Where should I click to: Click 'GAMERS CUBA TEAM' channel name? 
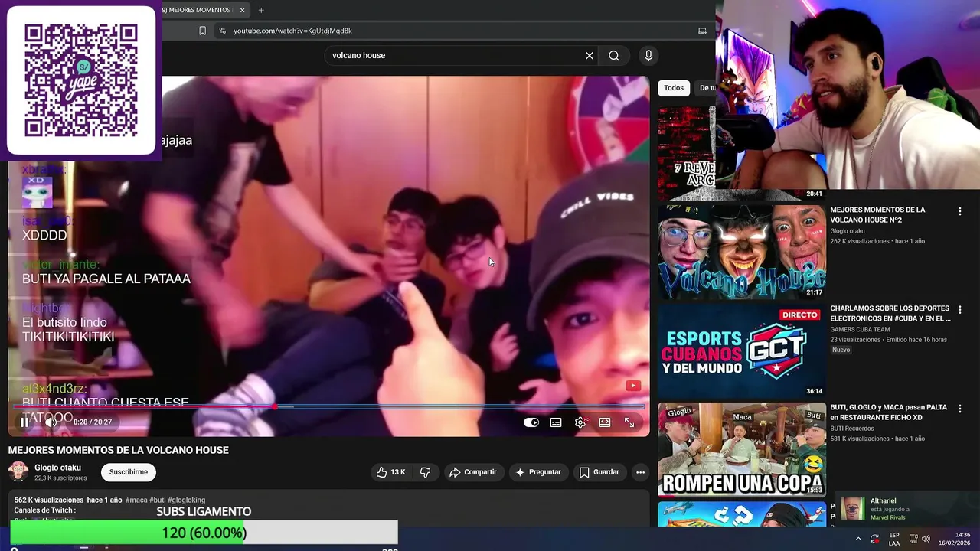click(x=860, y=330)
